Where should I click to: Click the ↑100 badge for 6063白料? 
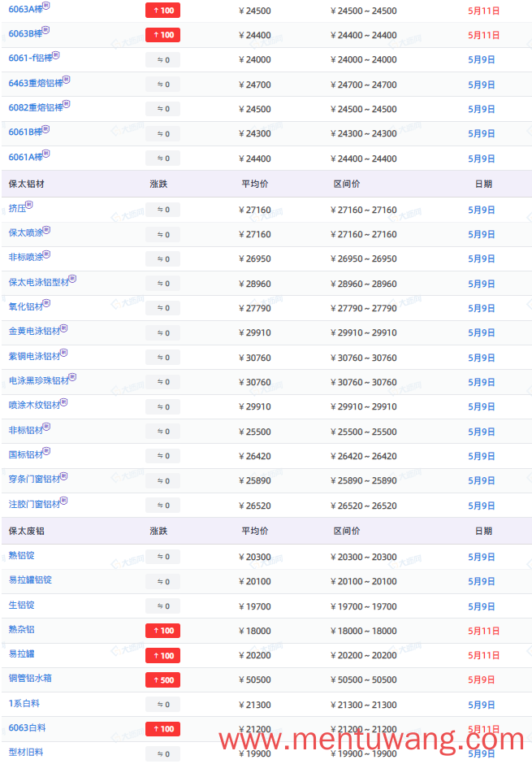(162, 729)
